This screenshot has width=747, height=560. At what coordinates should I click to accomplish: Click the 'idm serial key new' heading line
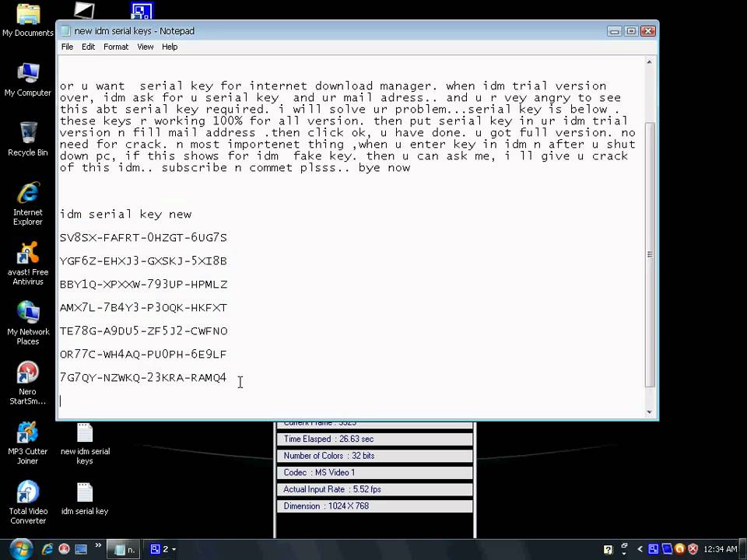click(x=126, y=215)
